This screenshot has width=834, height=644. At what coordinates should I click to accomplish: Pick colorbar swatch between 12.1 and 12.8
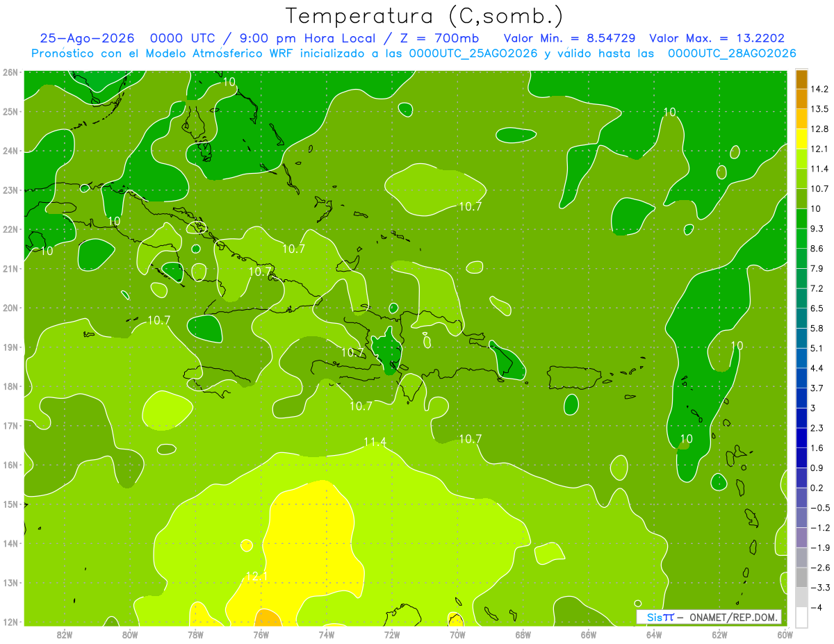click(x=801, y=139)
